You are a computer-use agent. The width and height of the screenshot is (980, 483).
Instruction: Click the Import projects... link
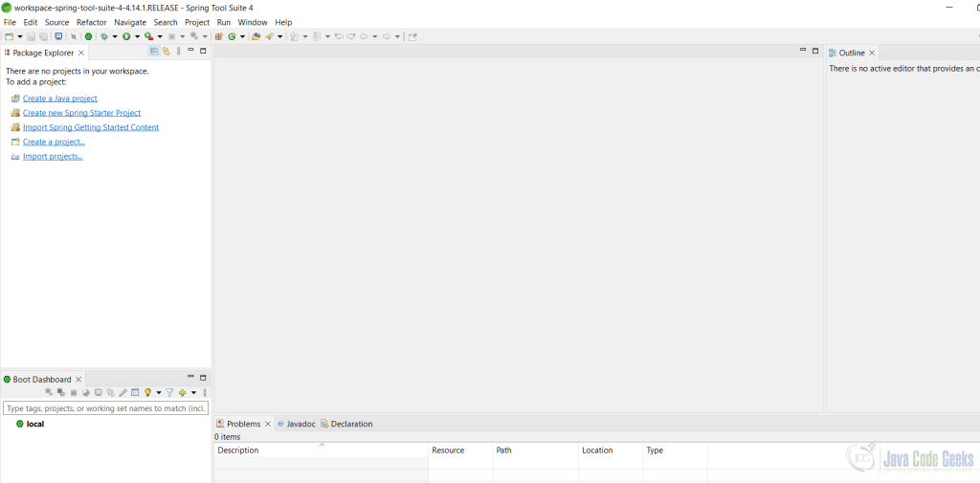54,156
